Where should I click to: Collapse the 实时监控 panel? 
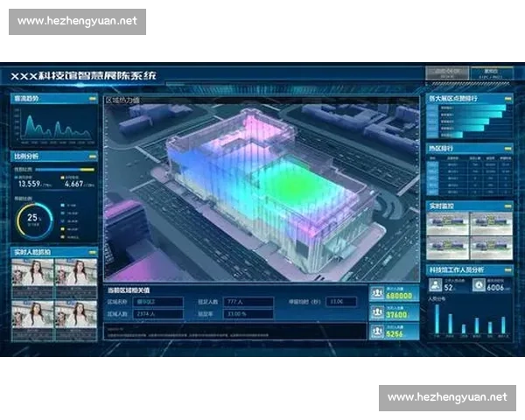coord(507,206)
